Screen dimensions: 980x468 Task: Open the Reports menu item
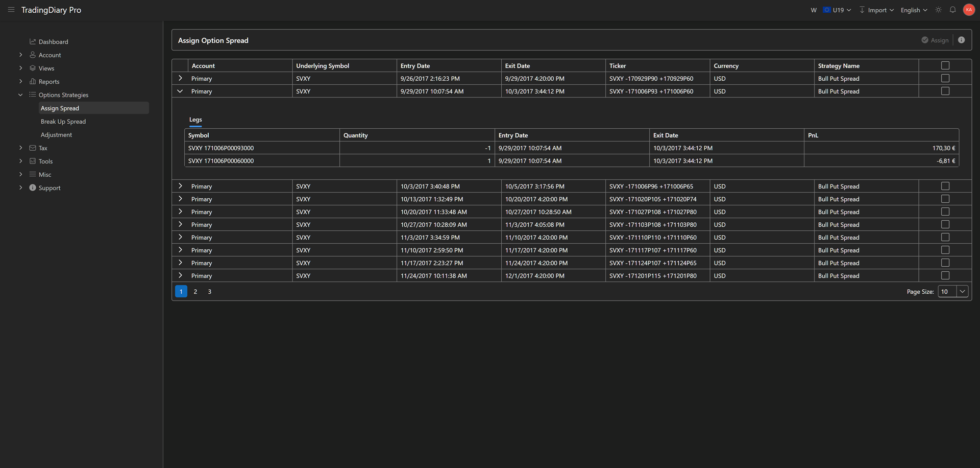[x=49, y=81]
